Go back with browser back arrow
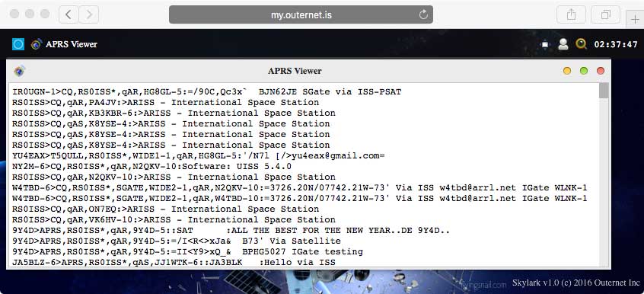Screen dimensions: 644x294 (x=69, y=14)
